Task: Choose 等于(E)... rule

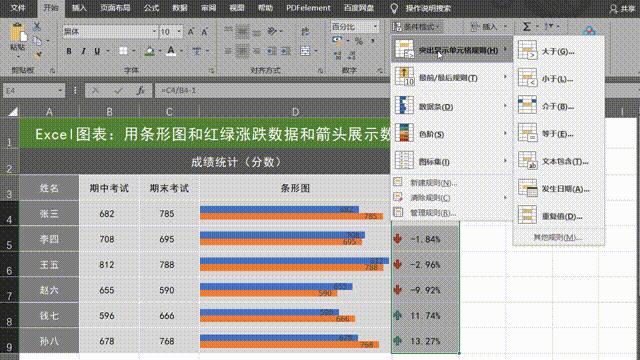Action: 558,133
